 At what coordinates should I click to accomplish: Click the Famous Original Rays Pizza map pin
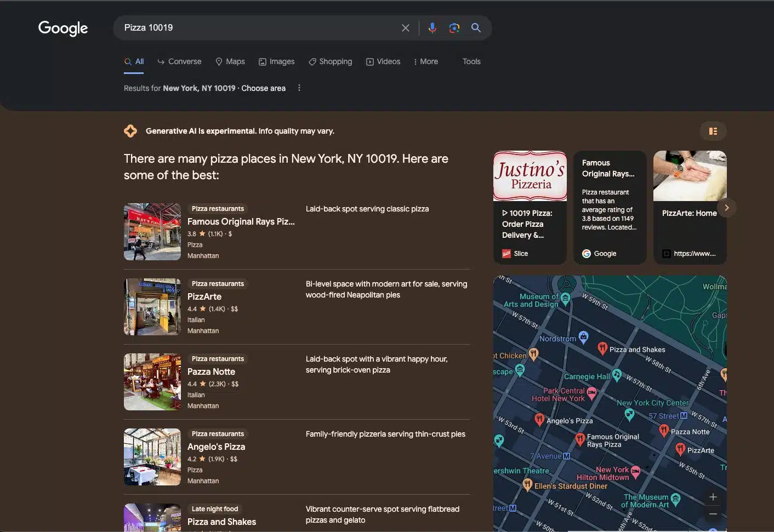(x=580, y=438)
